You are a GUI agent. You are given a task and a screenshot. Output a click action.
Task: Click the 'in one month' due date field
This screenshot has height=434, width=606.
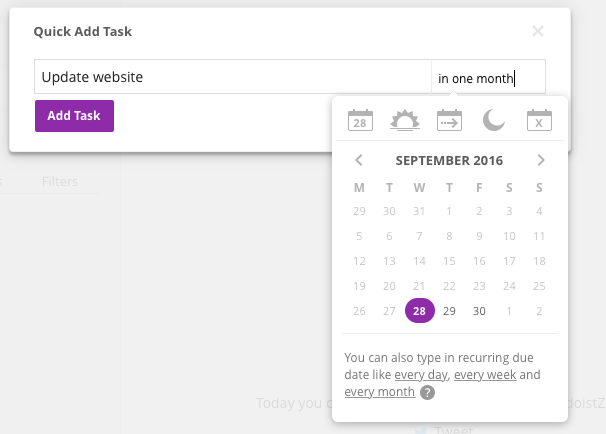tap(489, 77)
